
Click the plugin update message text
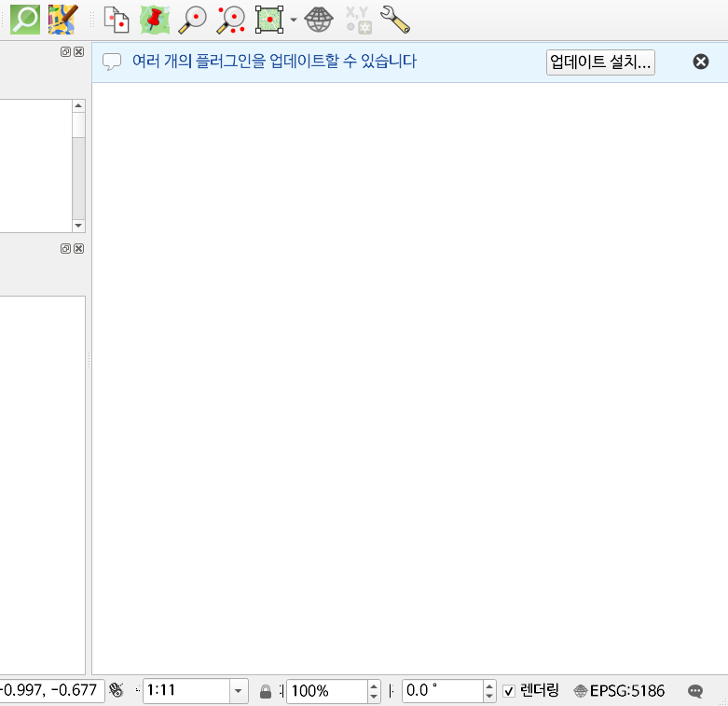274,62
